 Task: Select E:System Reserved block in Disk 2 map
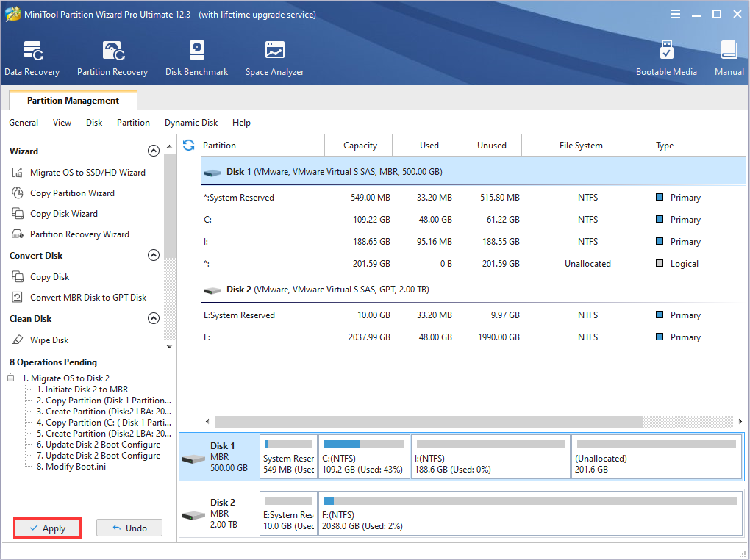click(x=288, y=514)
